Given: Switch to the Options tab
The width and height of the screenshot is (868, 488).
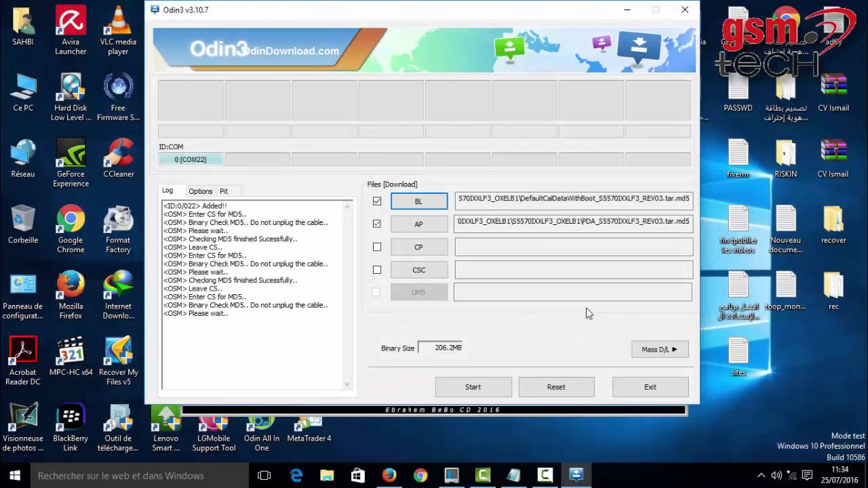Looking at the screenshot, I should (201, 191).
